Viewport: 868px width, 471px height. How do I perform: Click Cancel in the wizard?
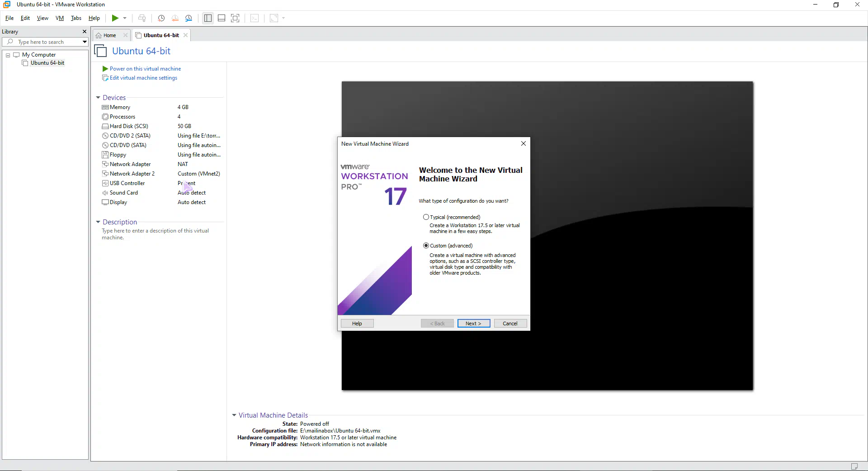tap(510, 324)
